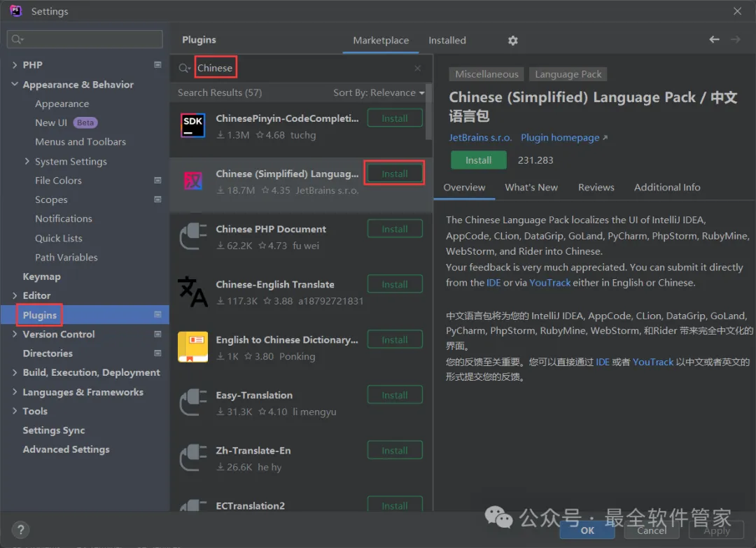Install the Zh-Translate-En plugin
This screenshot has height=548, width=756.
point(395,450)
